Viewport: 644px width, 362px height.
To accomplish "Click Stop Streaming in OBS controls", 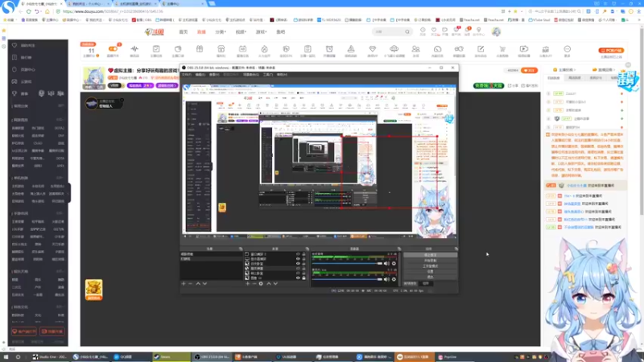I will click(x=430, y=255).
